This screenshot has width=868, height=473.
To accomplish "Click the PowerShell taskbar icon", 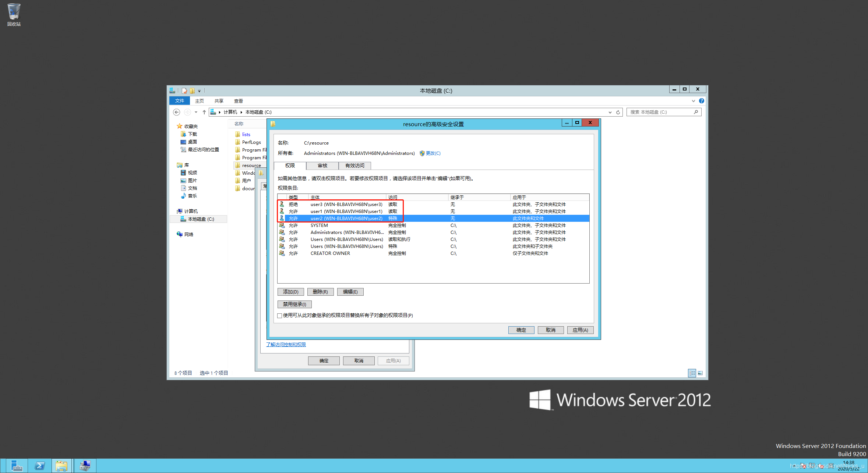I will (x=40, y=466).
